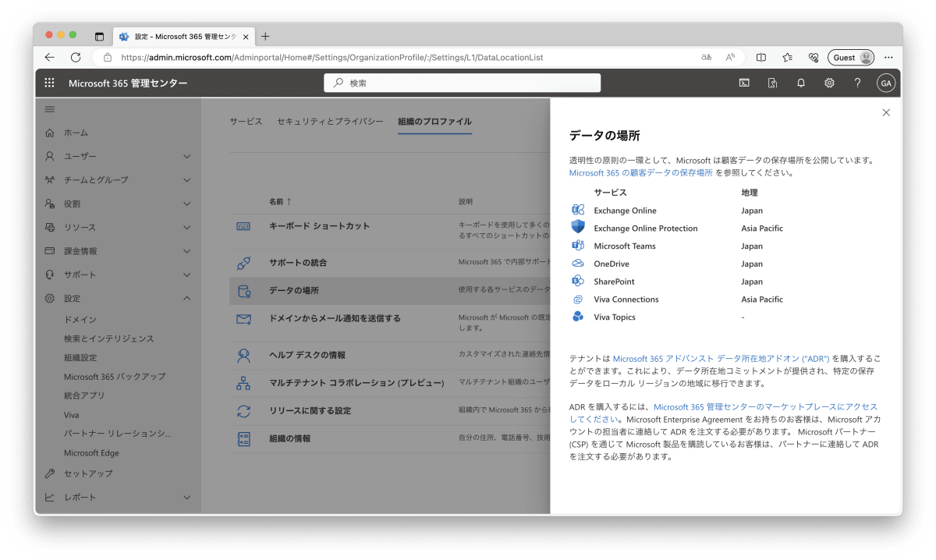
Task: Expand the Reports (レポート) chevron
Action: [186, 498]
